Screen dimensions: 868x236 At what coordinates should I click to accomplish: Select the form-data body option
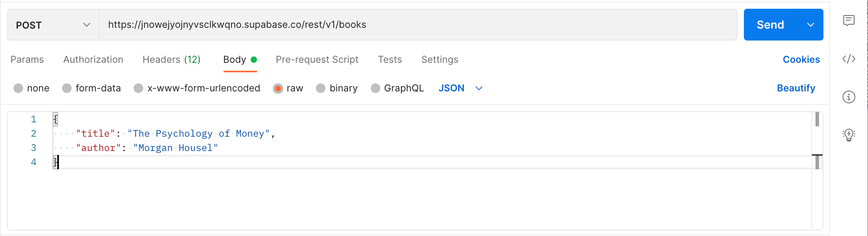tap(67, 88)
